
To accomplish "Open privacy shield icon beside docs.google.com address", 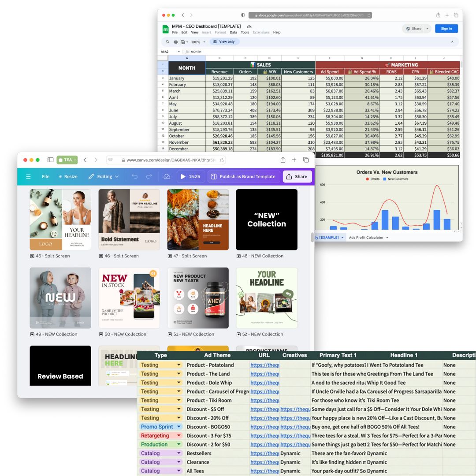I will [243, 15].
